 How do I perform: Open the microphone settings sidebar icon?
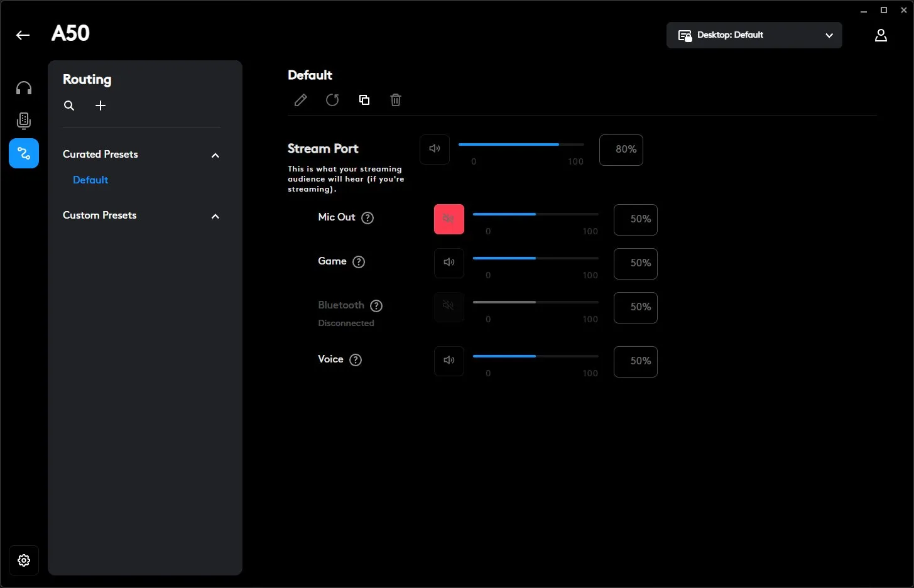(24, 121)
